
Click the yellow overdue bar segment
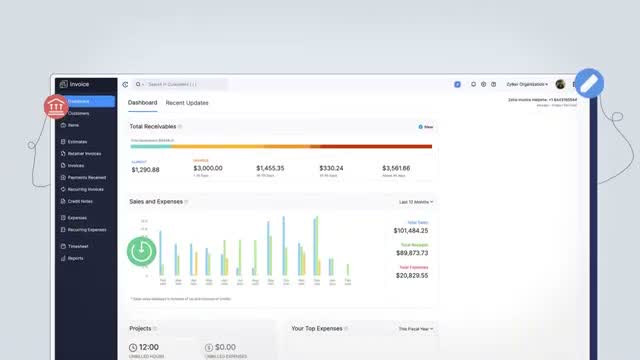(x=217, y=146)
